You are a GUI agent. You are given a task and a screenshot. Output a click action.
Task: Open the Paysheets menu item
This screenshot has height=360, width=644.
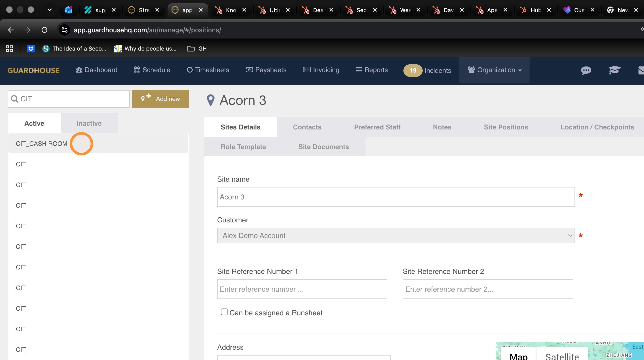[266, 70]
